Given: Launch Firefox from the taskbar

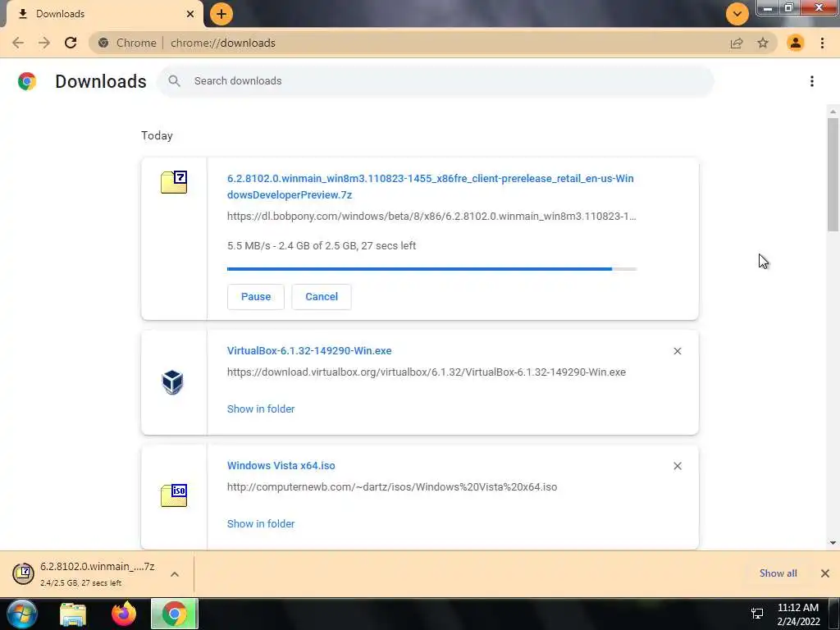Looking at the screenshot, I should point(124,614).
